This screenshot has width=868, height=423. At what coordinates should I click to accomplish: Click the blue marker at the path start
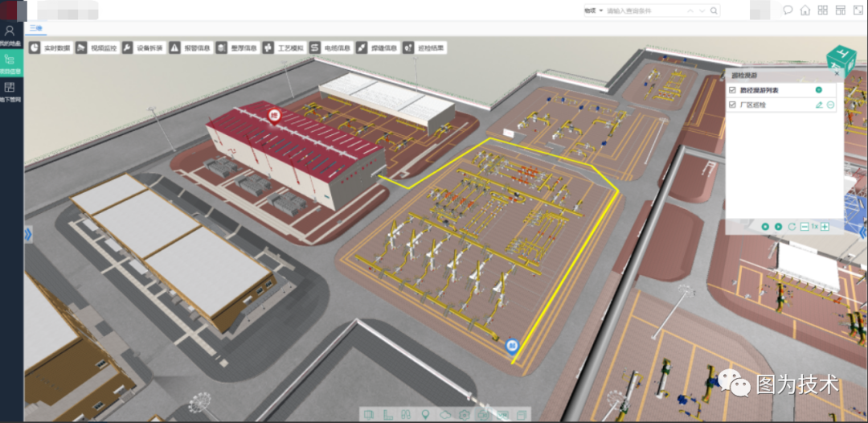(513, 347)
